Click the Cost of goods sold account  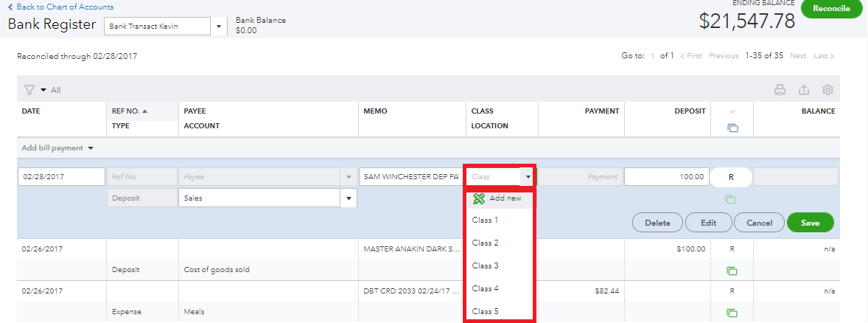(x=217, y=270)
